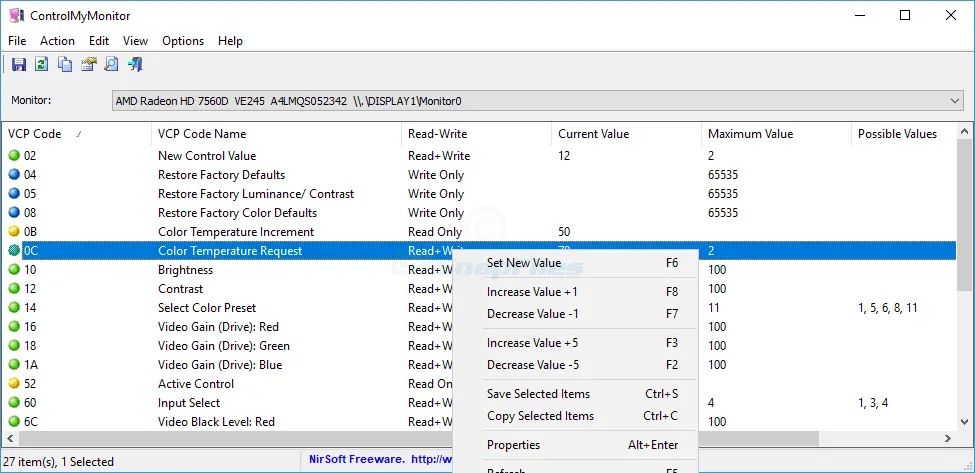The image size is (975, 473).
Task: Open the Action menu
Action: 57,41
